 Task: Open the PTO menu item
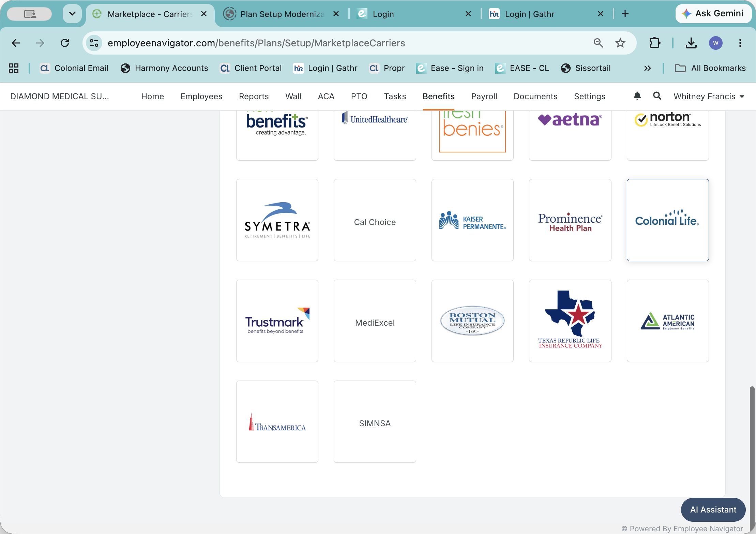click(x=359, y=97)
